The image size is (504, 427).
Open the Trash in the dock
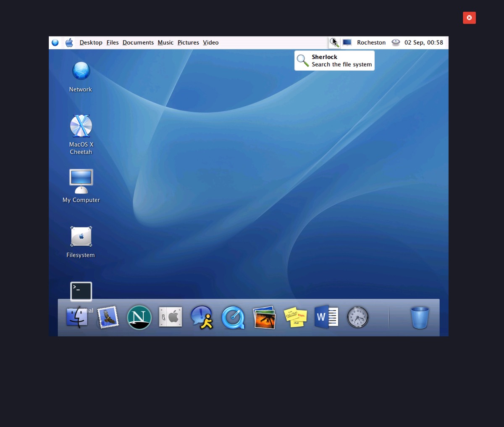pos(420,317)
